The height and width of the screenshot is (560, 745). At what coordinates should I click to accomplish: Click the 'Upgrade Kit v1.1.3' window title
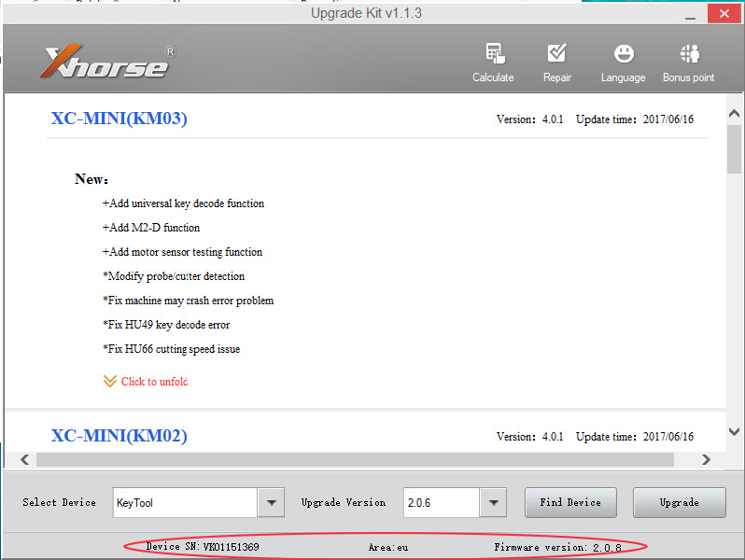[x=366, y=13]
